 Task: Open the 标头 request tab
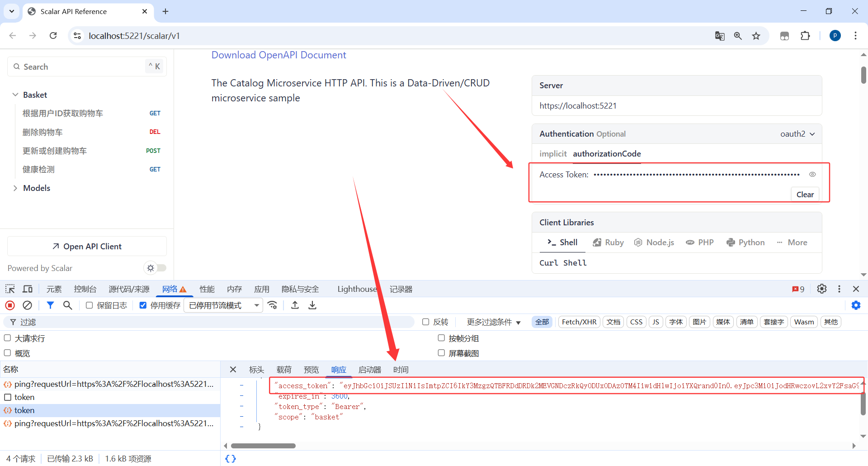pos(256,370)
